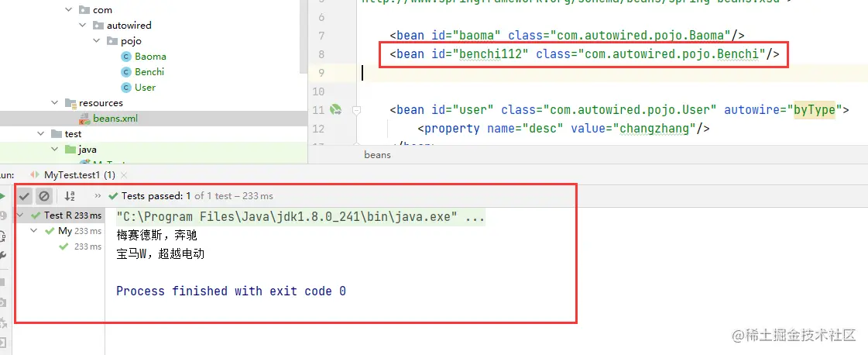The height and width of the screenshot is (355, 868).
Task: Select the java folder label
Action: click(87, 150)
